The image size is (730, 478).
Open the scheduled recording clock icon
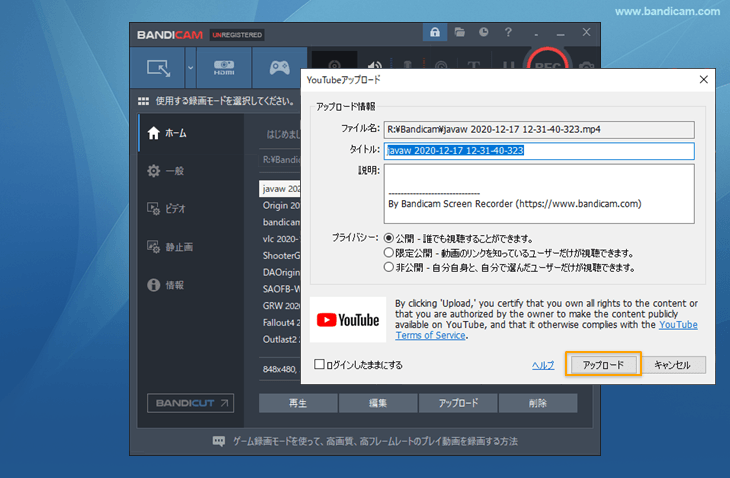pyautogui.click(x=484, y=32)
